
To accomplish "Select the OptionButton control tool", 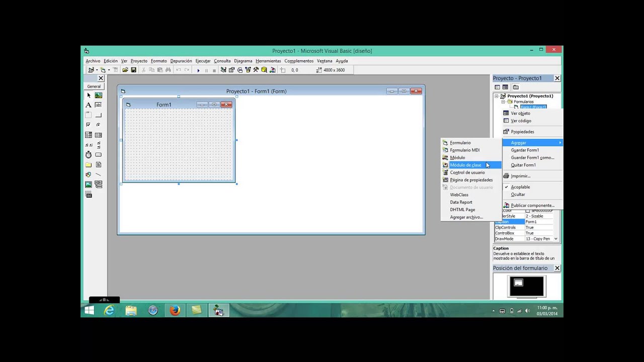I will (98, 125).
